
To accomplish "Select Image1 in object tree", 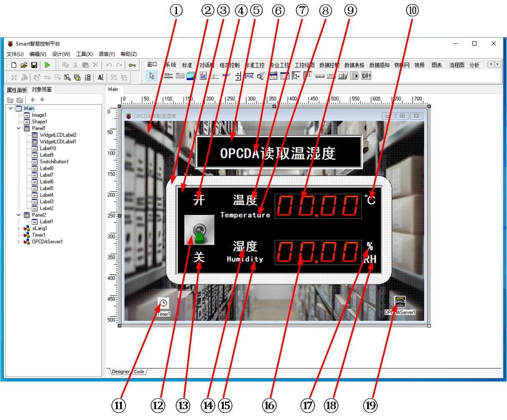I will (39, 115).
